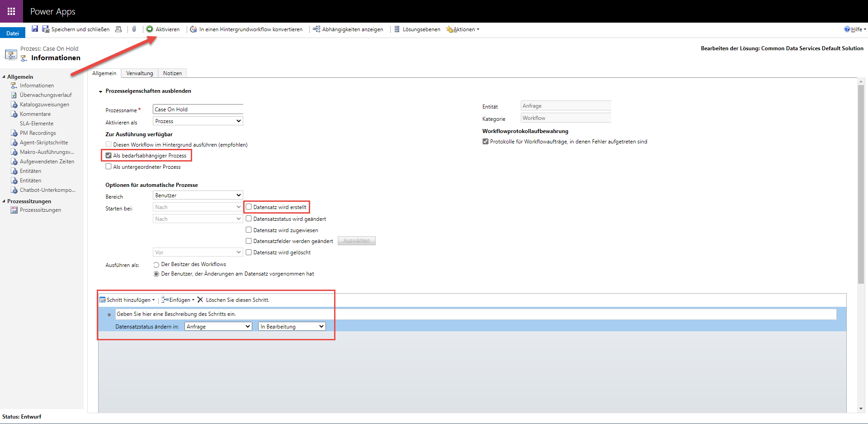868x424 pixels.
Task: Open the Anfrage dropdown in the step
Action: click(x=218, y=327)
